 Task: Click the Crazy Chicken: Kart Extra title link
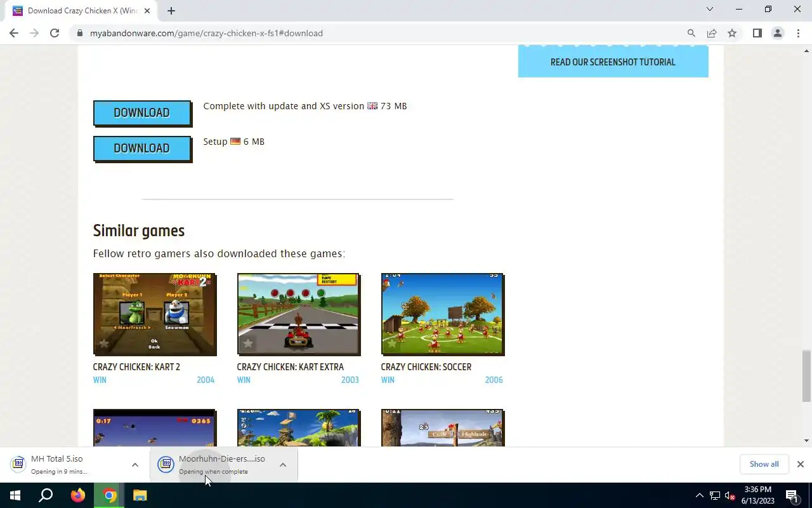click(290, 367)
